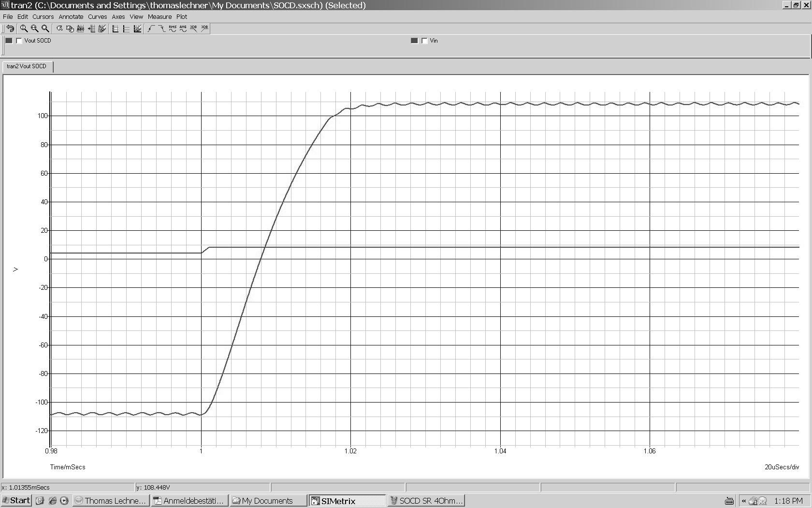Open the Annotate menu

pyautogui.click(x=71, y=16)
